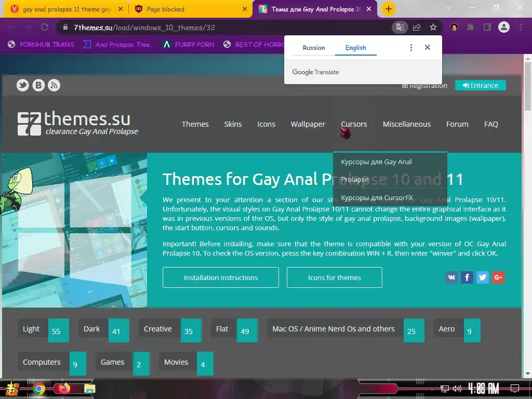Open the Skins menu item
532x399 pixels.
pos(233,124)
